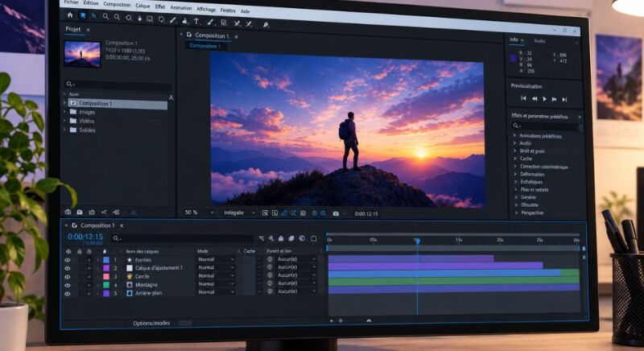The width and height of the screenshot is (644, 351).
Task: Select the Pen tool in the toolbar
Action: [173, 19]
